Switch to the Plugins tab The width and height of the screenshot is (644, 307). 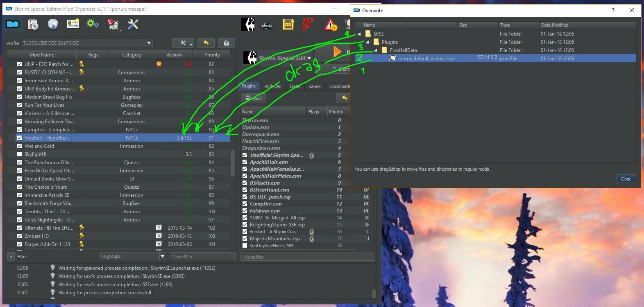pyautogui.click(x=248, y=86)
